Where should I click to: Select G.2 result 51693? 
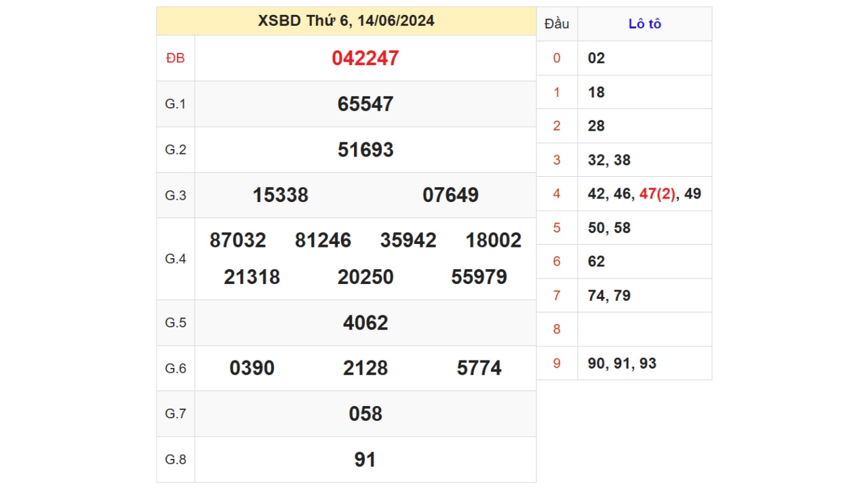(366, 150)
